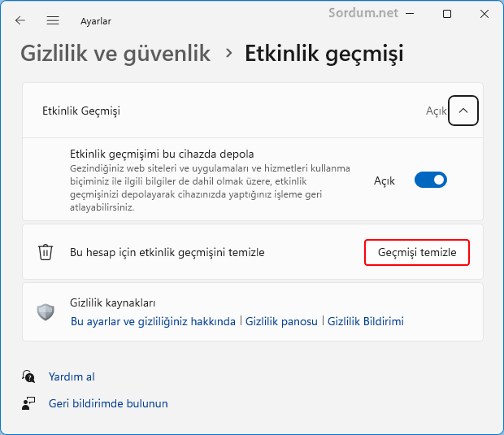Viewport: 504px width, 435px height.
Task: Click the feedback person icon
Action: coord(28,403)
